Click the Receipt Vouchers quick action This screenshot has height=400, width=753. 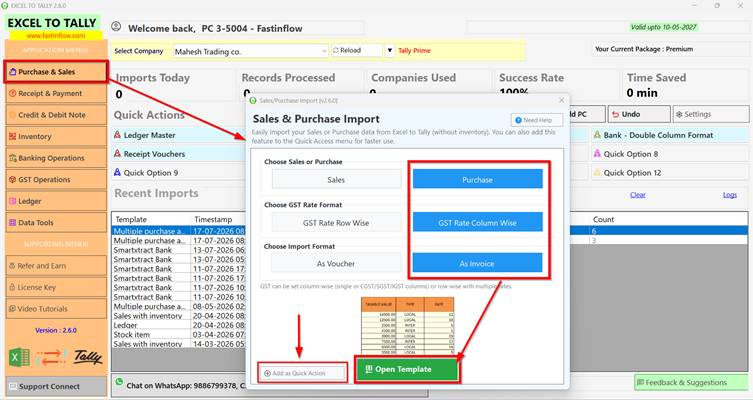tap(179, 154)
